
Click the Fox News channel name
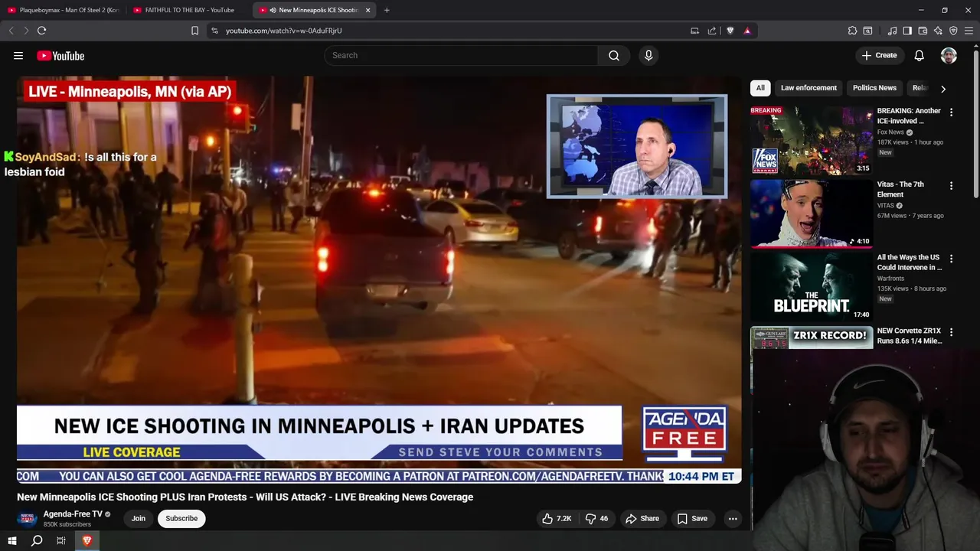[890, 132]
